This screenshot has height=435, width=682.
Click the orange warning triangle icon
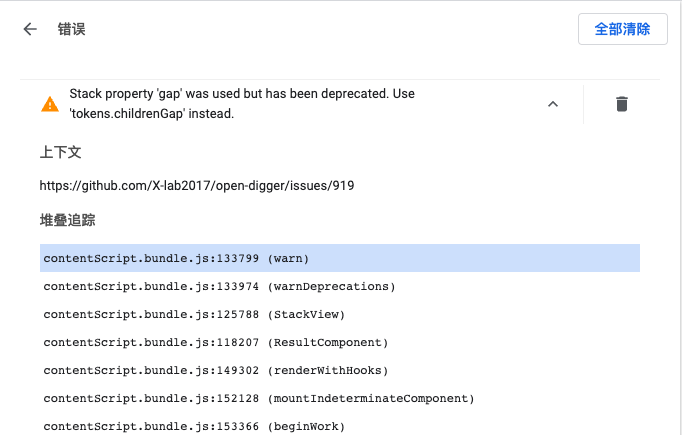pyautogui.click(x=50, y=104)
